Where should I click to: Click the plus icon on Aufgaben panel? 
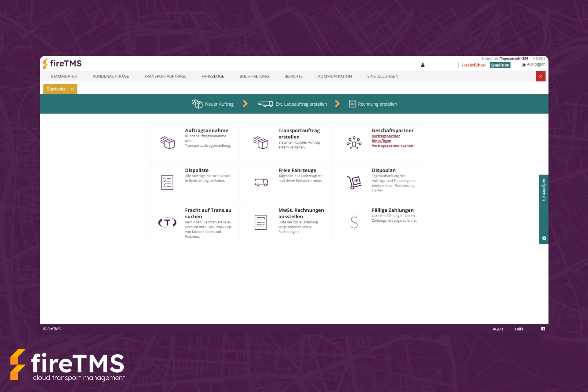tap(544, 238)
